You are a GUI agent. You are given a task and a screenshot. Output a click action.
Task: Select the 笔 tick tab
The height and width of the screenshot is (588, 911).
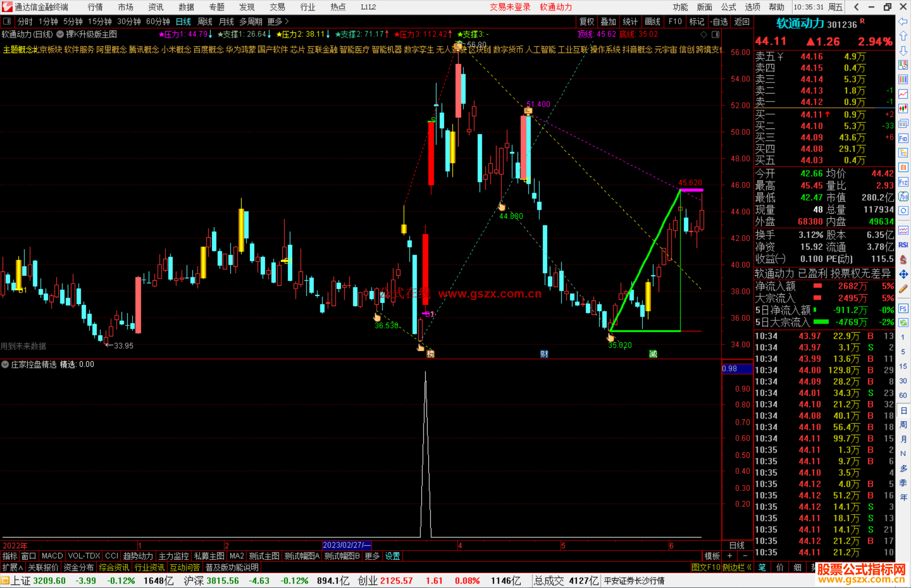point(762,567)
